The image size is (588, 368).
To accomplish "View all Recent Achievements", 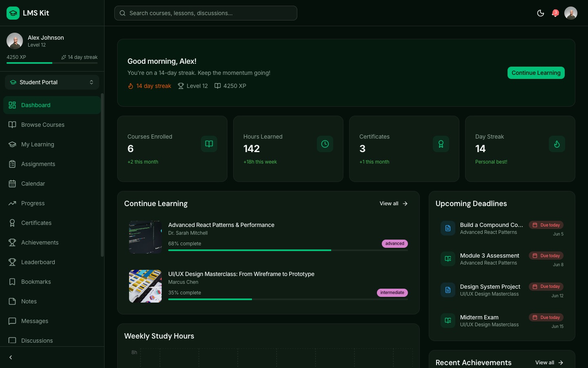I will click(549, 363).
